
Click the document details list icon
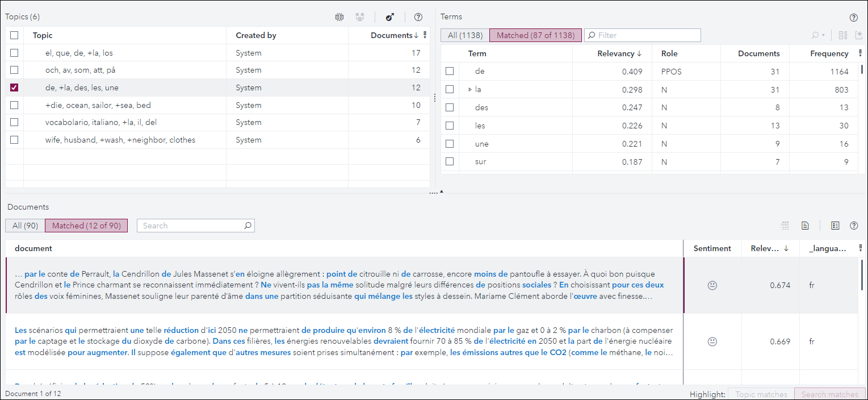[x=835, y=226]
